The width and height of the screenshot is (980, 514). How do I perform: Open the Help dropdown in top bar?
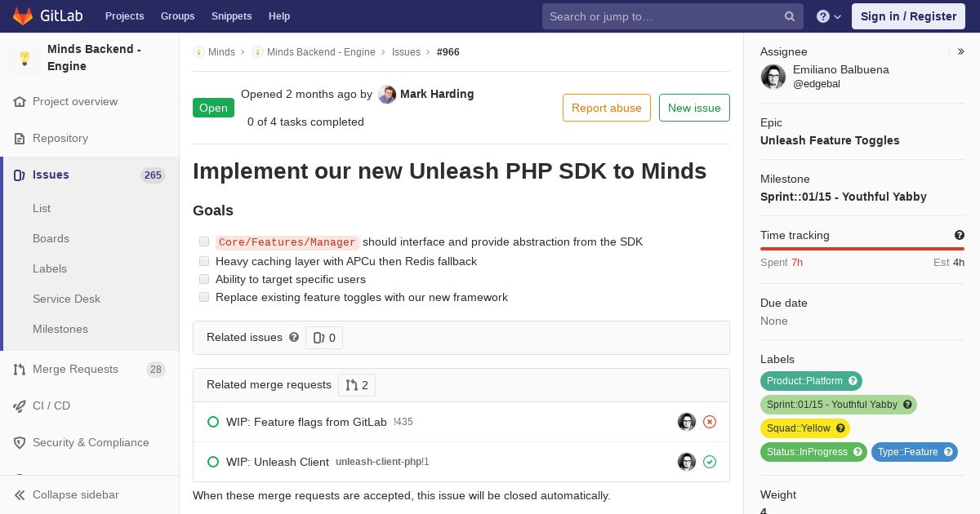[x=829, y=16]
